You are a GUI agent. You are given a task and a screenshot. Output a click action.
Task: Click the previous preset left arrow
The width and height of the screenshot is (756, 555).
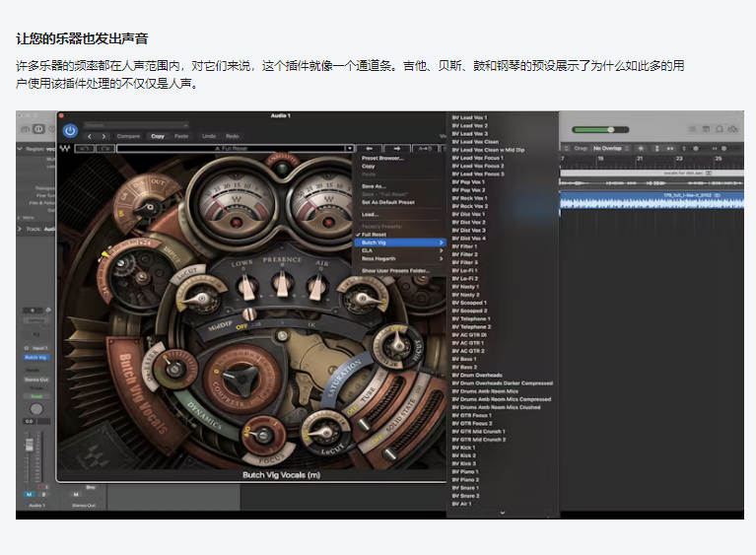click(369, 149)
